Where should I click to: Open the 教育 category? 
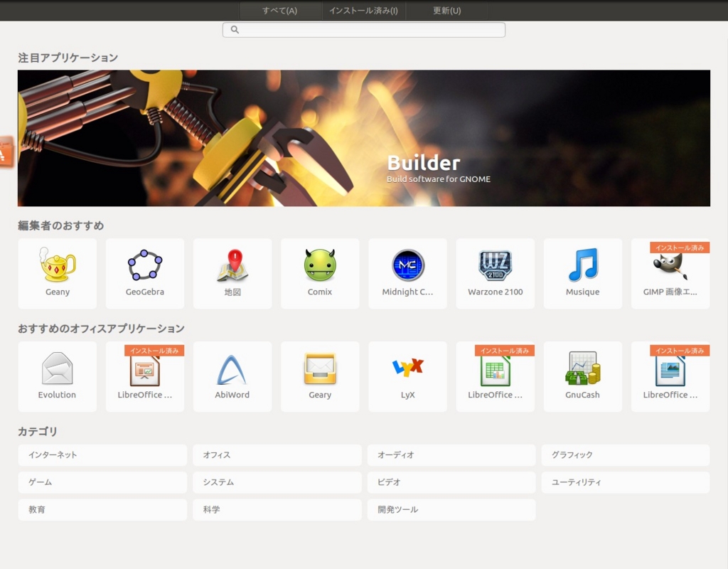pos(102,510)
